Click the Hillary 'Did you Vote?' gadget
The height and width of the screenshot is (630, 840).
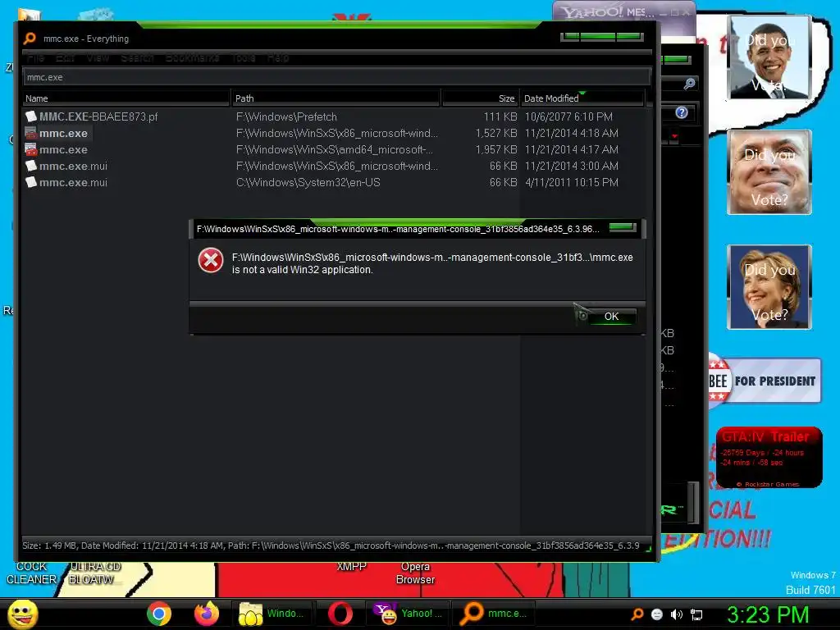coord(769,287)
